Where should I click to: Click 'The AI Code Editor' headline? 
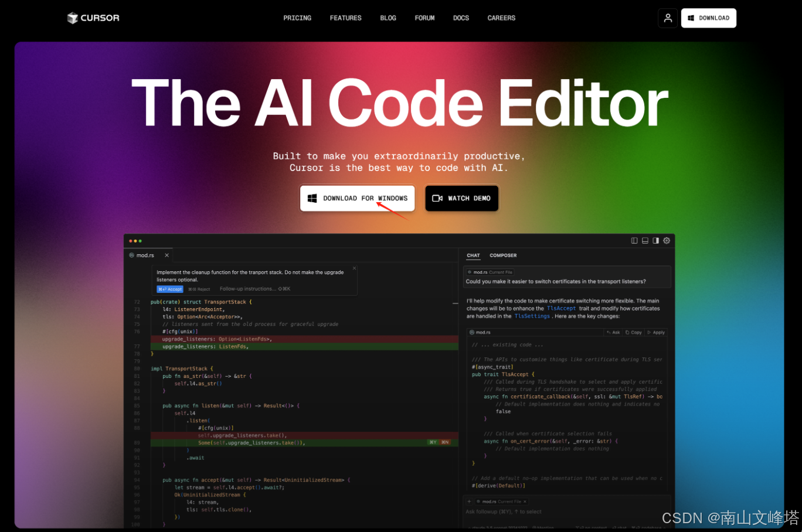[x=400, y=103]
